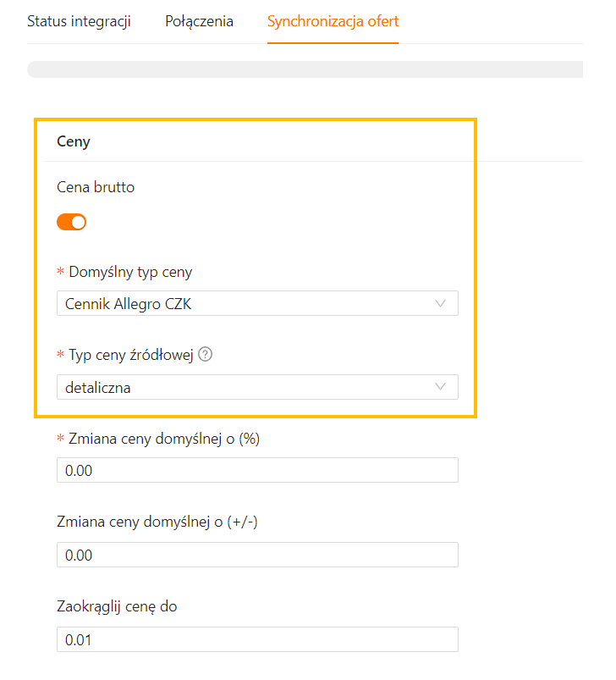Click the Zmiana ceny domyślnej o (+/-) input
Viewport: 616px width, 680px height.
257,555
